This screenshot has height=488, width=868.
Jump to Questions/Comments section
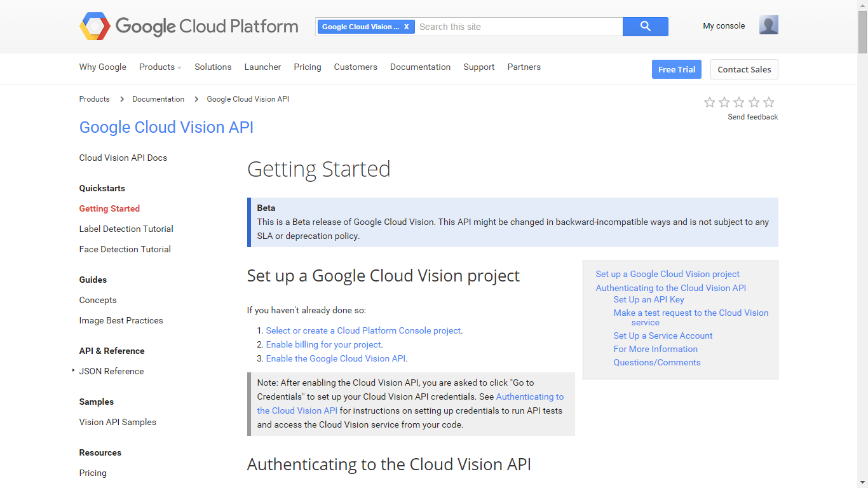657,362
